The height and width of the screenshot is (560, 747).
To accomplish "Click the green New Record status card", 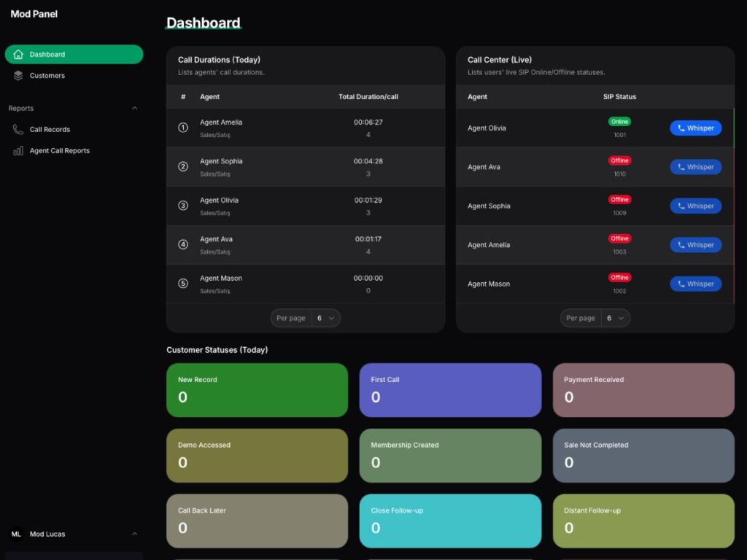I will pyautogui.click(x=258, y=390).
